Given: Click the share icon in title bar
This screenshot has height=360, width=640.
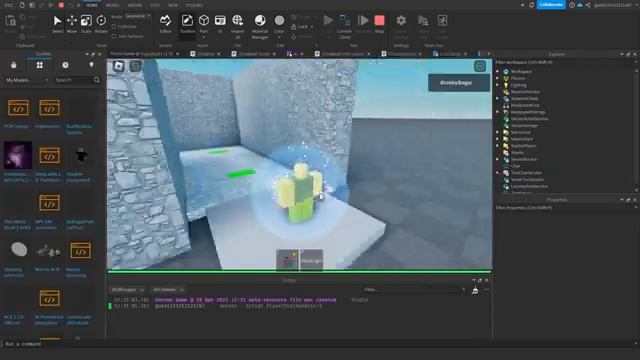Looking at the screenshot, I should pos(588,5).
